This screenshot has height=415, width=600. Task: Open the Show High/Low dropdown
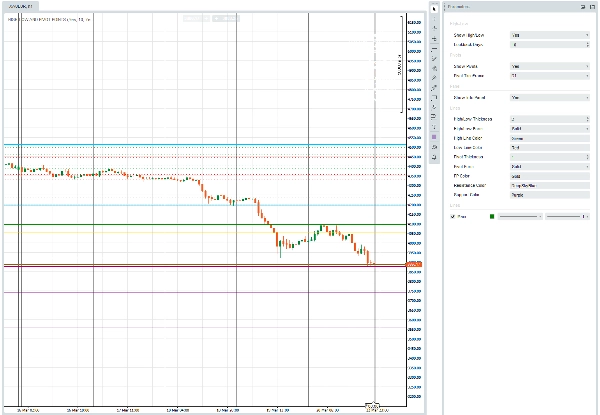click(x=549, y=35)
